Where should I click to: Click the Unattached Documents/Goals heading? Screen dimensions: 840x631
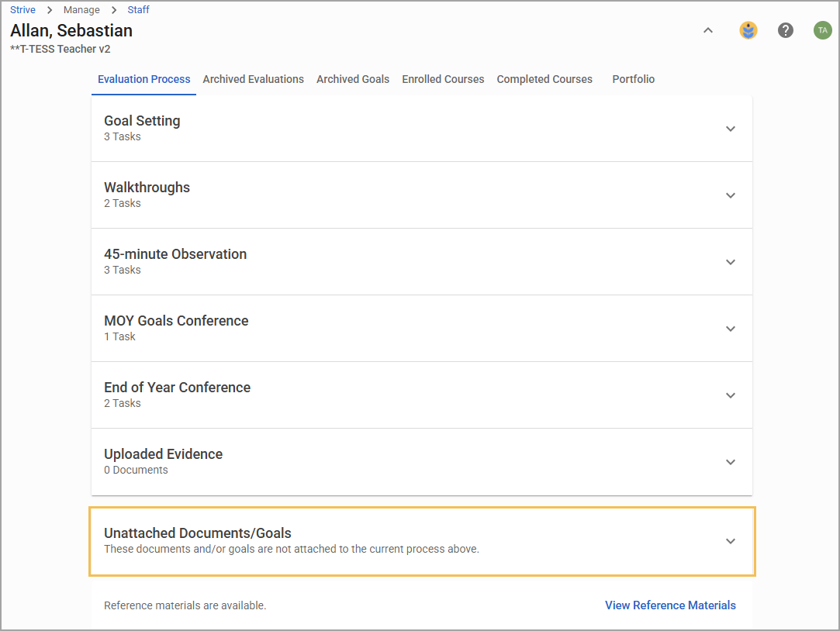(198, 533)
